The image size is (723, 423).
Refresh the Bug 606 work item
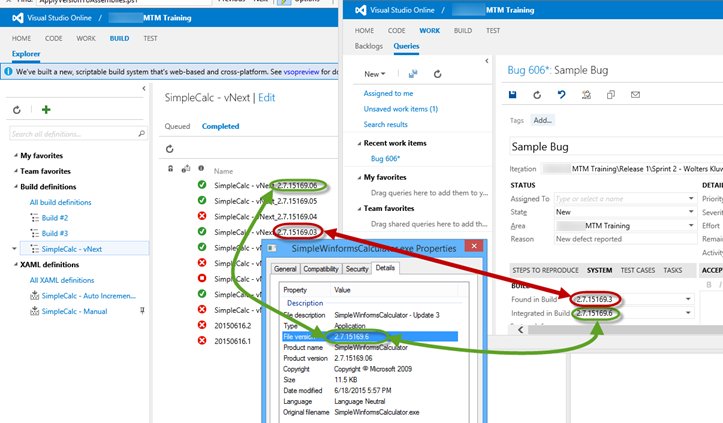[x=537, y=95]
